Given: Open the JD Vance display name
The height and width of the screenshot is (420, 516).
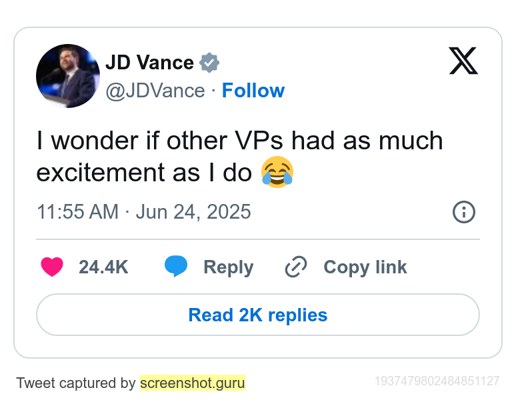Looking at the screenshot, I should [149, 62].
